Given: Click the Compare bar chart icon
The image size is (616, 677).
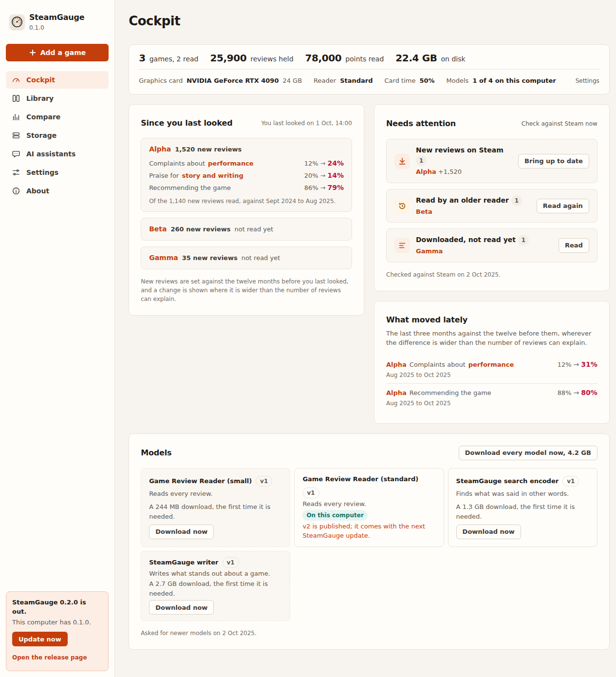Looking at the screenshot, I should pos(16,117).
